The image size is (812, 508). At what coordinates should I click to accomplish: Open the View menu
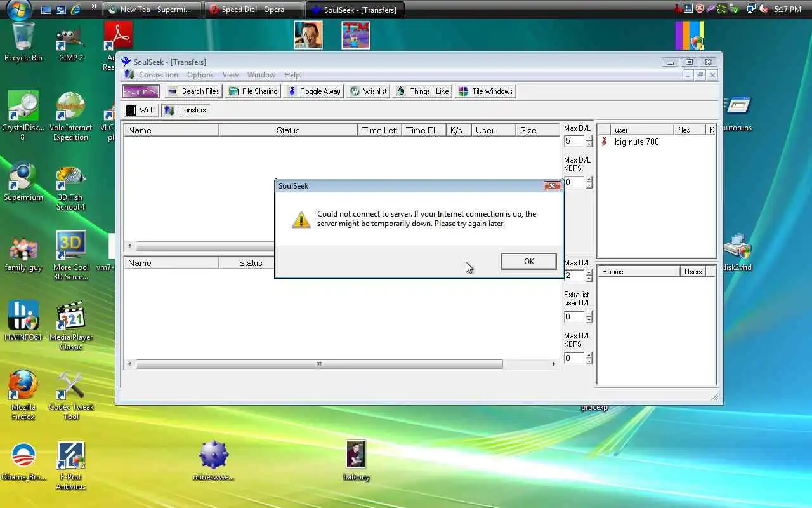230,75
